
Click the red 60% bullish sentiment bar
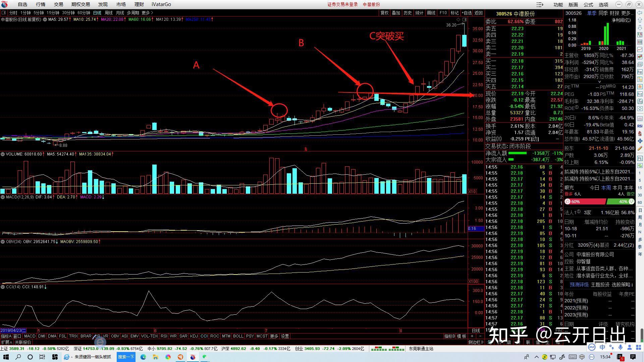[585, 202]
